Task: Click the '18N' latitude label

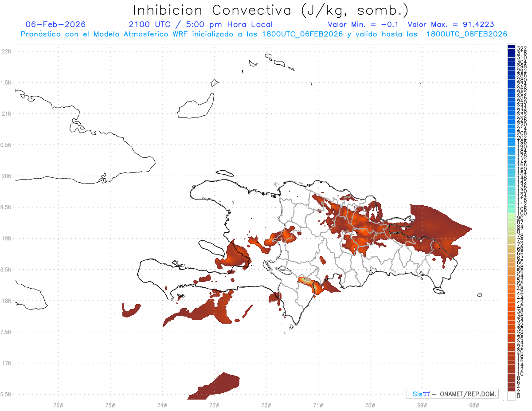Action: (x=7, y=301)
